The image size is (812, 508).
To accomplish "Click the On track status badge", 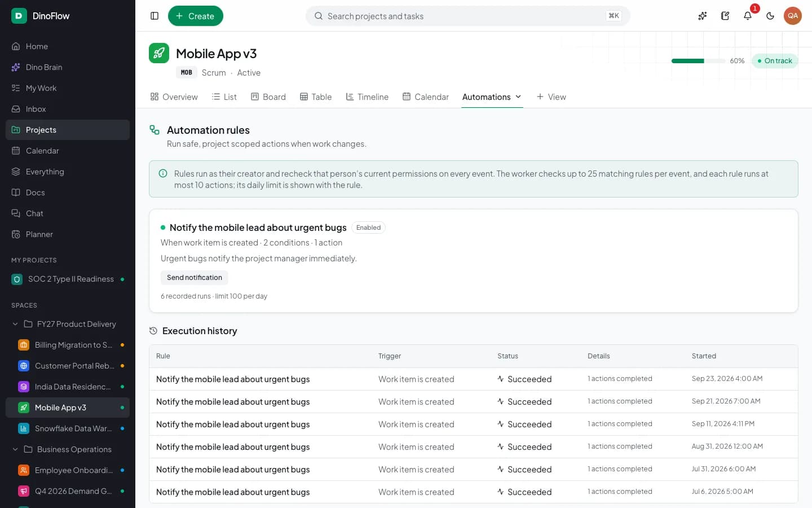I will [775, 60].
